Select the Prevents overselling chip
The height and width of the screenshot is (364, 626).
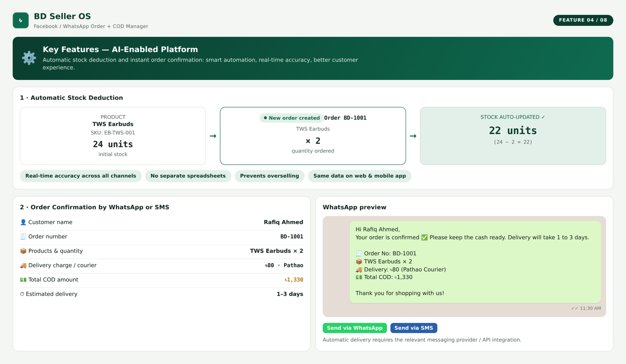pyautogui.click(x=270, y=176)
